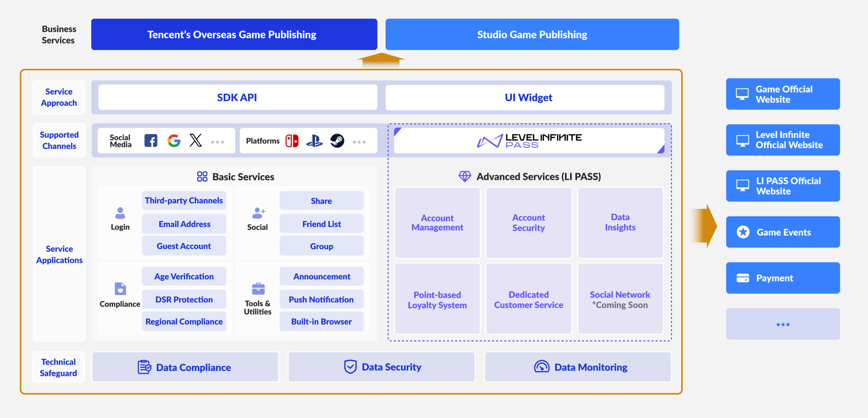Click the Level Infinite Pass logo
868x418 pixels.
click(530, 140)
